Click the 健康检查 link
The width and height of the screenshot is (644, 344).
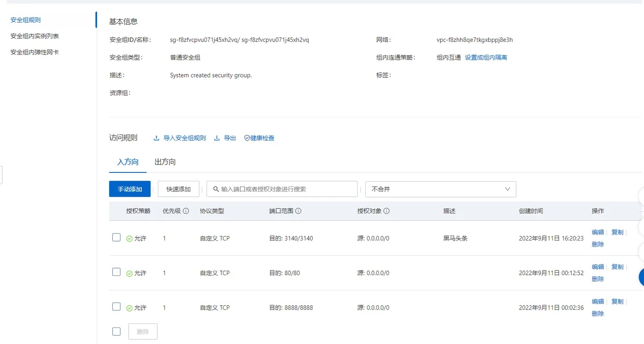click(x=262, y=138)
